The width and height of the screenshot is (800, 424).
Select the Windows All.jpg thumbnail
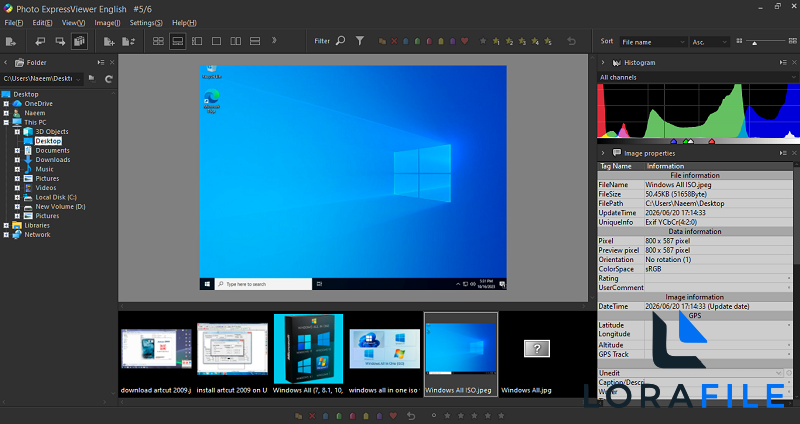(537, 356)
